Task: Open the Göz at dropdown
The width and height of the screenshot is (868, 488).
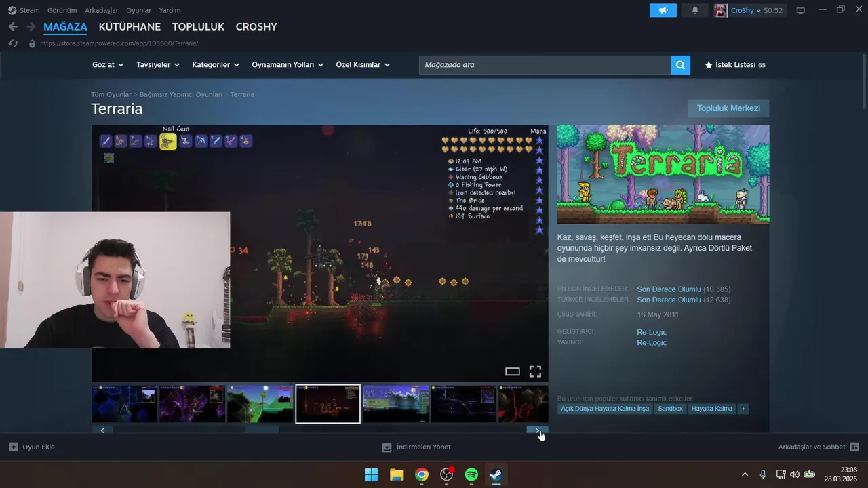Action: pos(108,65)
